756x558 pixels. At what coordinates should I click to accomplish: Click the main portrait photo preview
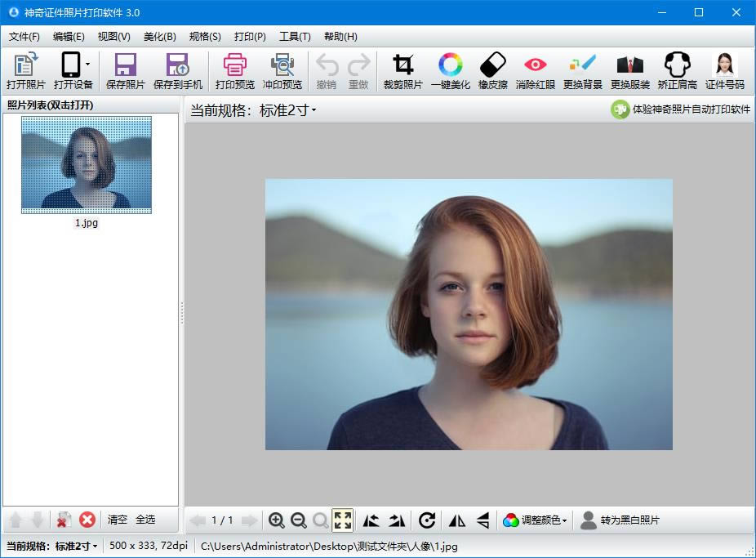pos(469,315)
